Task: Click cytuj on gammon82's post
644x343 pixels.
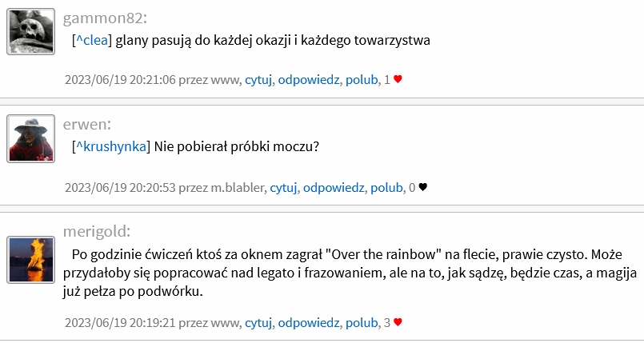Action: point(259,80)
